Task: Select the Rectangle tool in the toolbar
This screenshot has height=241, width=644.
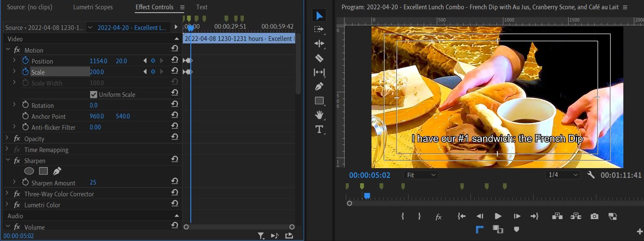Action: (319, 101)
